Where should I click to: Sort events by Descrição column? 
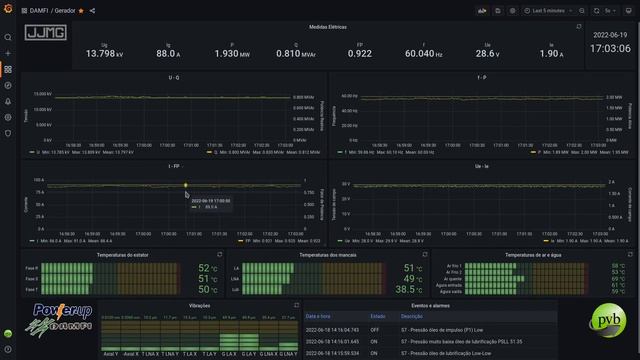[x=411, y=316]
